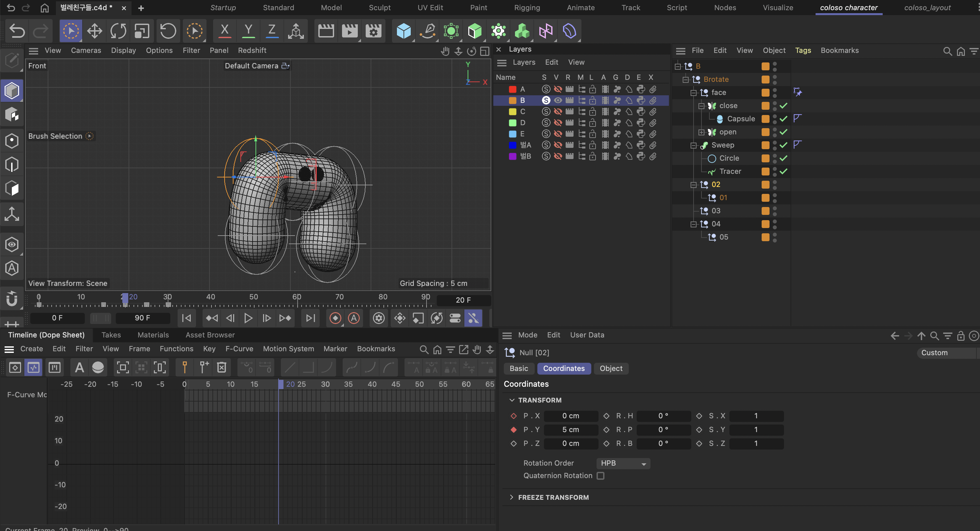980x531 pixels.
Task: Click the P . Y keyframe diamond
Action: [514, 429]
